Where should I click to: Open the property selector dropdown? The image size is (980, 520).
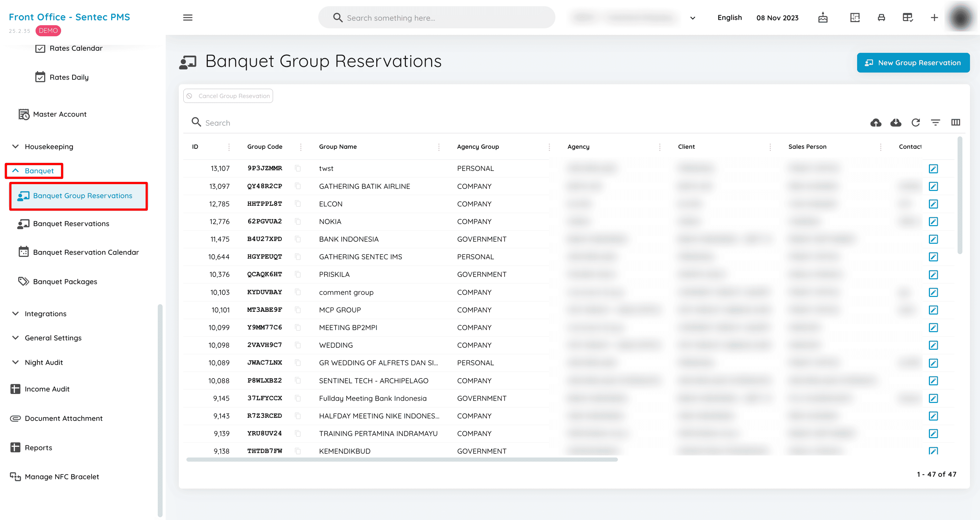tap(692, 18)
